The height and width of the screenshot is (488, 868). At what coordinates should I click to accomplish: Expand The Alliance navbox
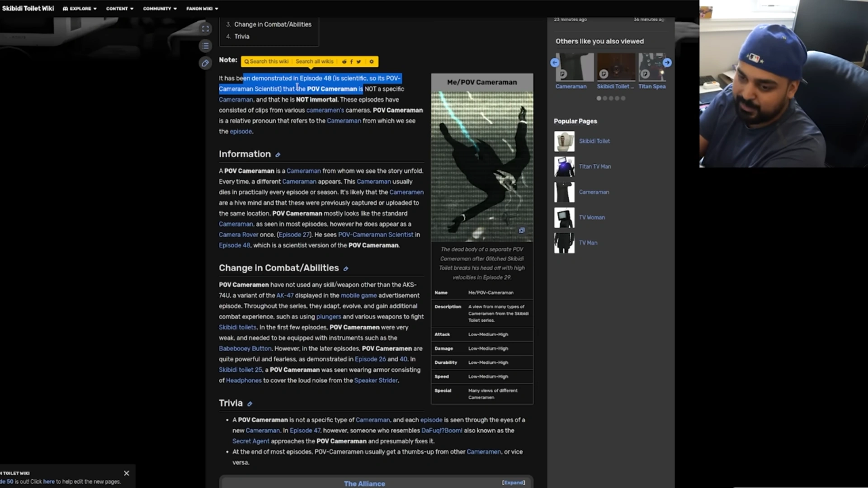(x=513, y=483)
